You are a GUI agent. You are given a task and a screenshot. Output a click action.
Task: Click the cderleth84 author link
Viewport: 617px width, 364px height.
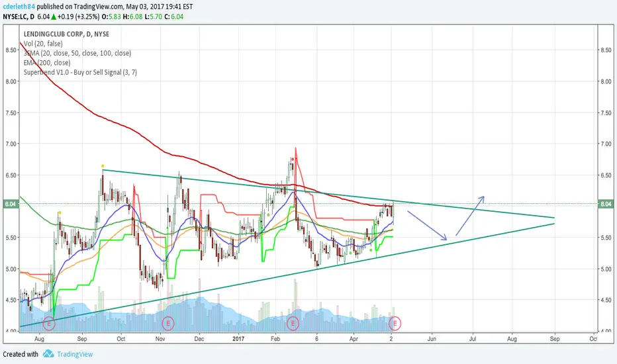19,7
